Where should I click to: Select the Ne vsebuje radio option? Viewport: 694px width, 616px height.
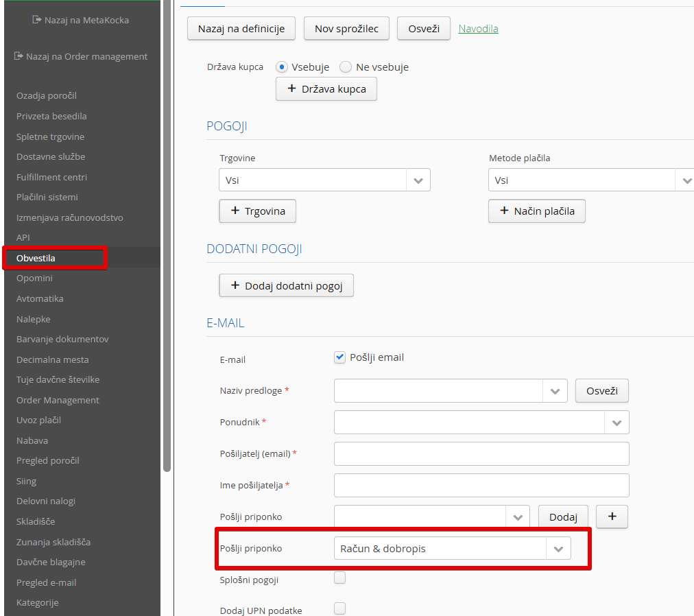pos(346,67)
